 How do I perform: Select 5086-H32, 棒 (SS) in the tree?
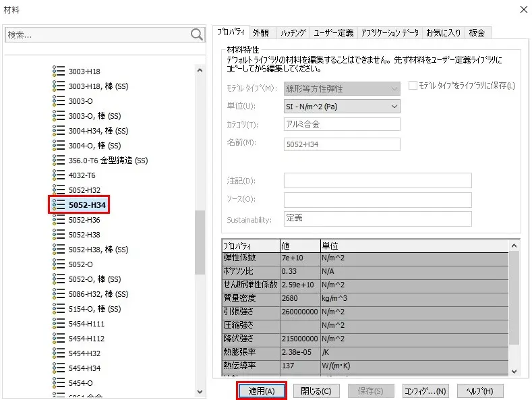click(x=98, y=294)
